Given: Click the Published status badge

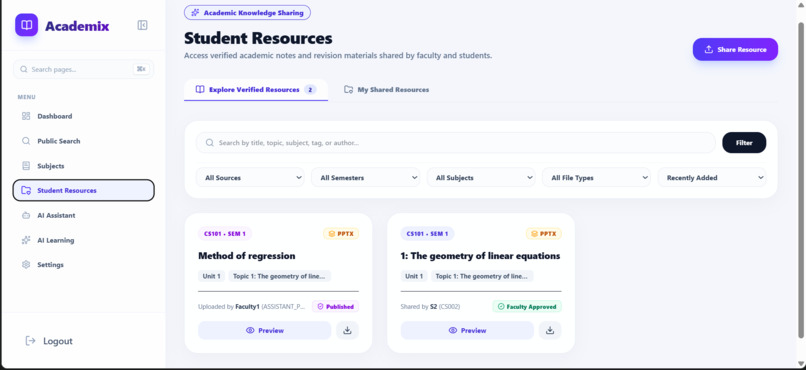Looking at the screenshot, I should (x=335, y=307).
